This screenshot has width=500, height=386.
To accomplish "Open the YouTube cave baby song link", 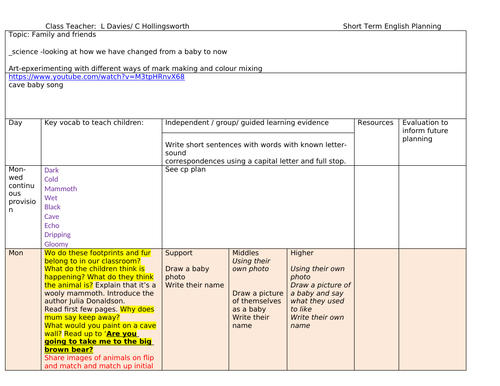I will click(96, 77).
